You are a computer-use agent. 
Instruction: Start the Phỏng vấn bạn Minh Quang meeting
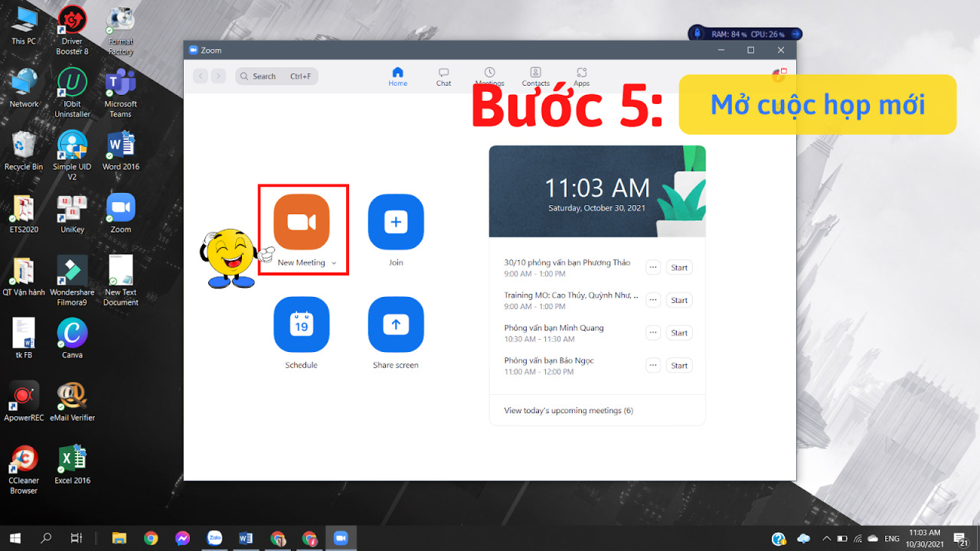pyautogui.click(x=679, y=333)
